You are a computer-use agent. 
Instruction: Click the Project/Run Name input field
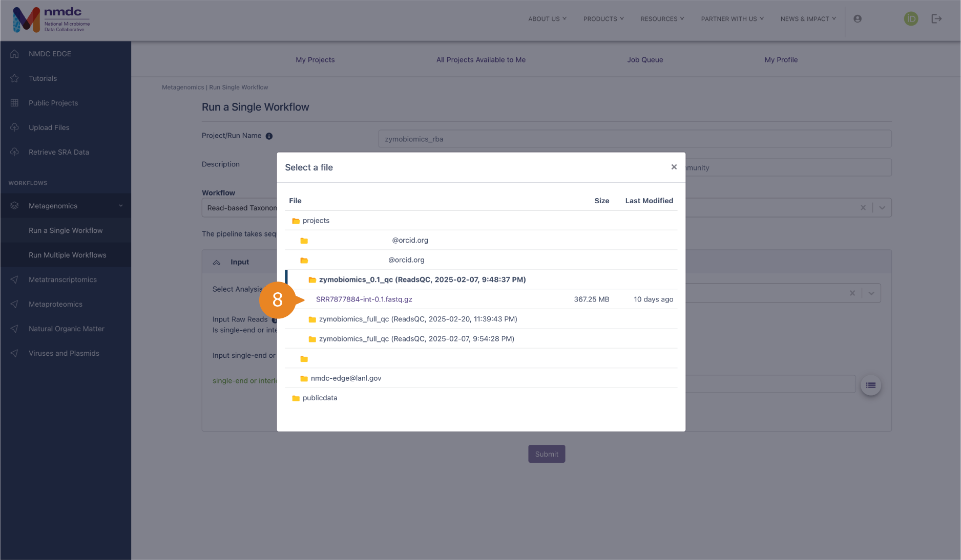tap(635, 139)
